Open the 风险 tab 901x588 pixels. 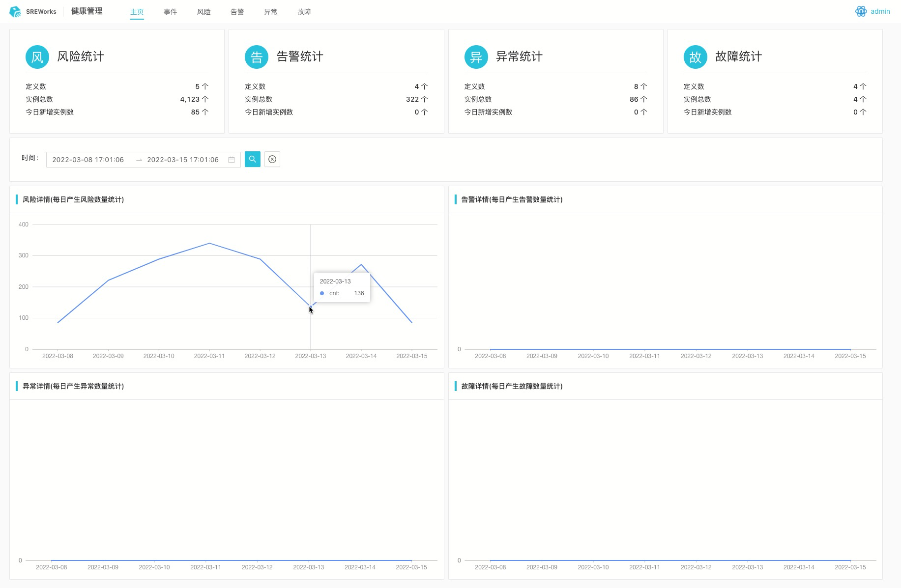tap(203, 12)
